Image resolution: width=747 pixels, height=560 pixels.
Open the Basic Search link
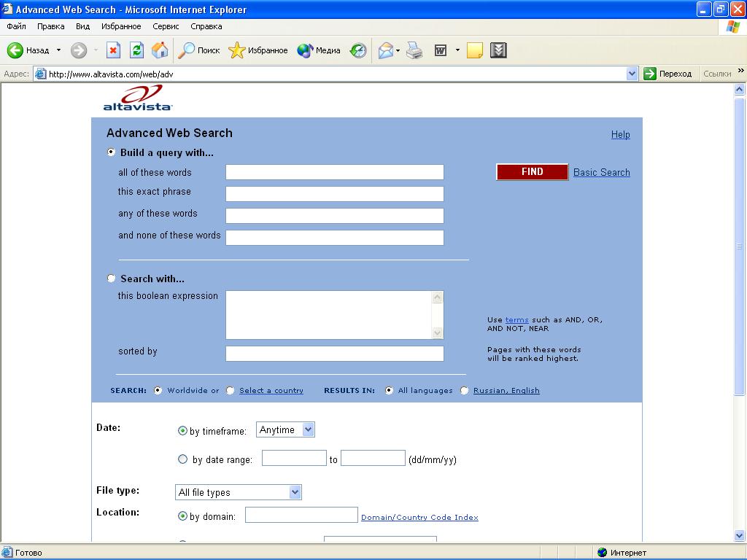(601, 172)
